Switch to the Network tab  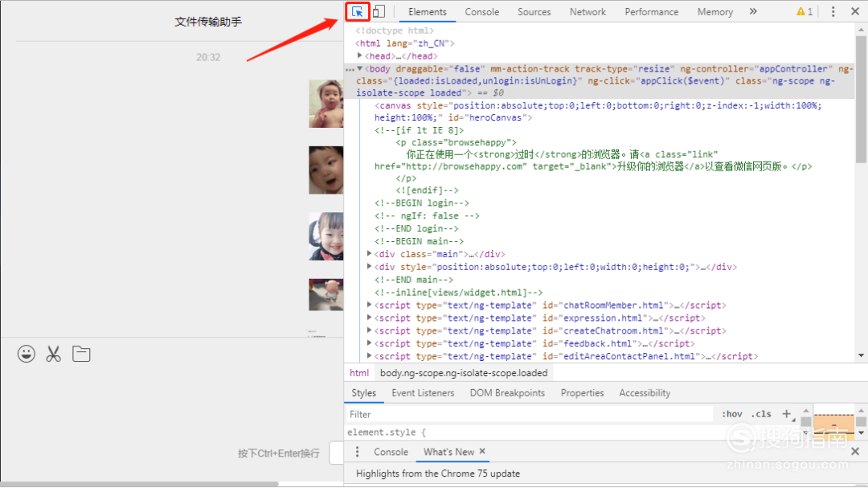(x=588, y=11)
